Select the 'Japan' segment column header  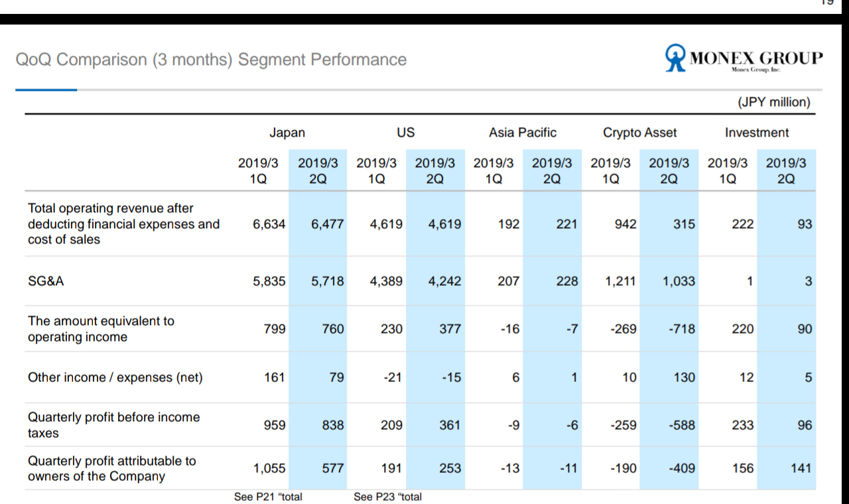click(287, 133)
